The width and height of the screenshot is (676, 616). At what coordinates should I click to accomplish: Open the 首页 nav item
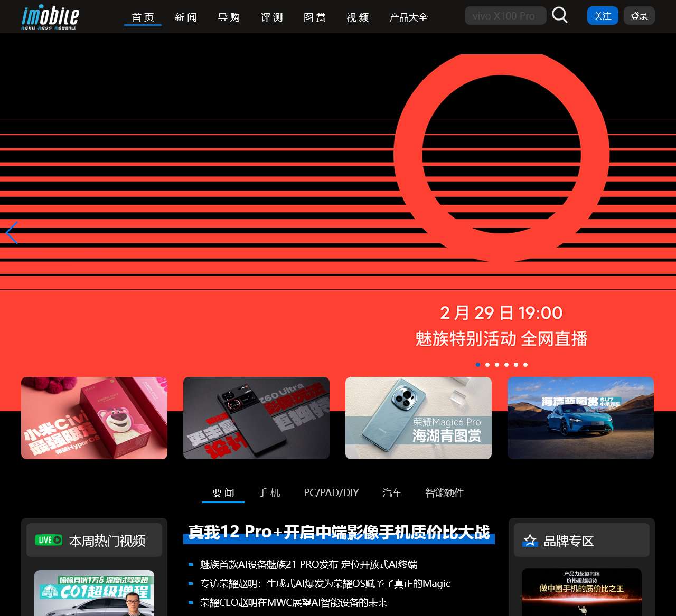pos(143,17)
